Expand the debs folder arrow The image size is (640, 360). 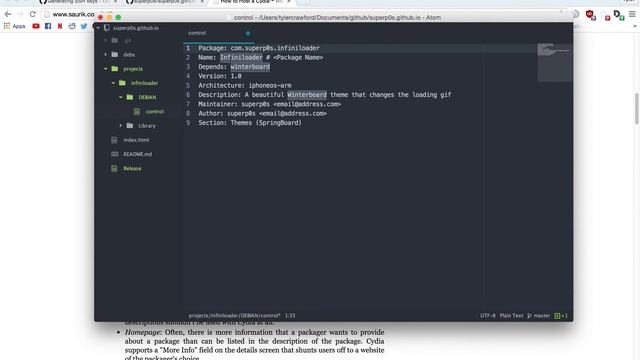(106, 54)
